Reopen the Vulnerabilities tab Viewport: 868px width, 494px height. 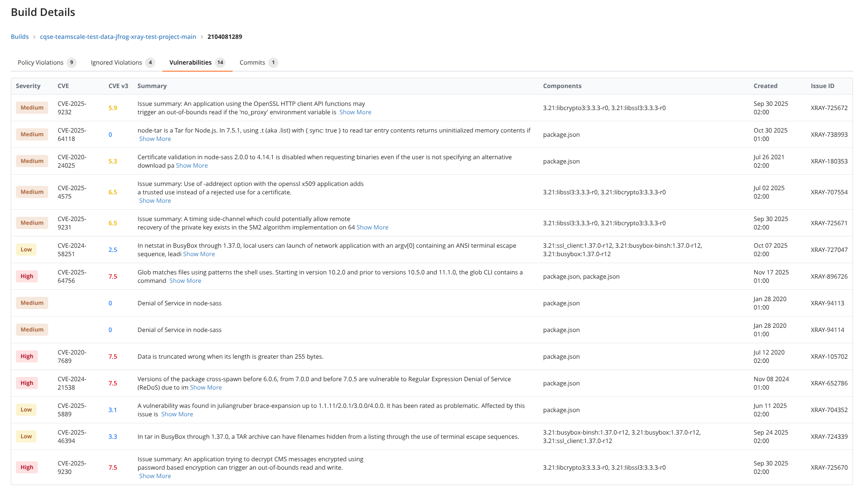pos(190,62)
